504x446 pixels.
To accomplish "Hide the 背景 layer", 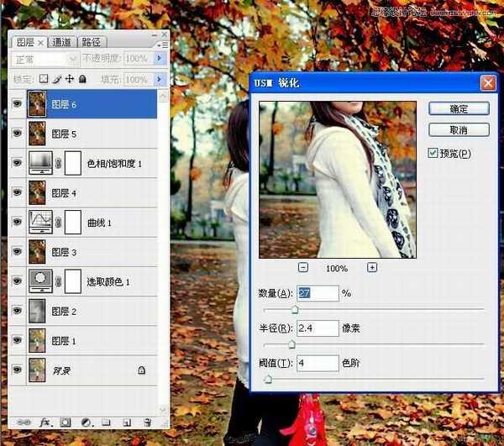I will (x=17, y=370).
